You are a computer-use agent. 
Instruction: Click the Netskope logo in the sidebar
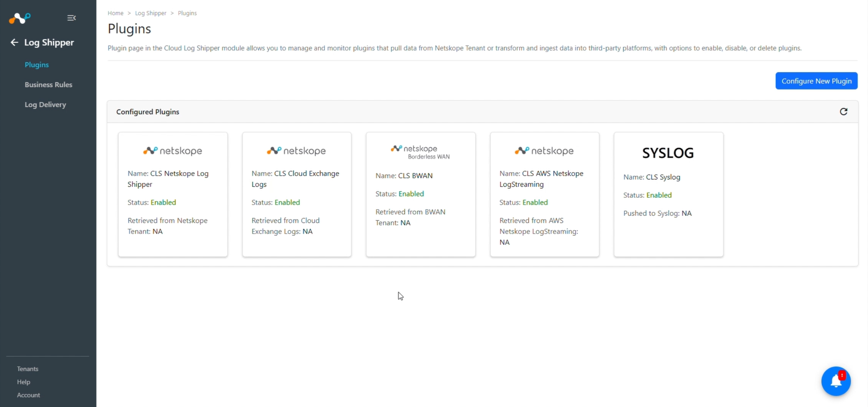pyautogui.click(x=20, y=18)
